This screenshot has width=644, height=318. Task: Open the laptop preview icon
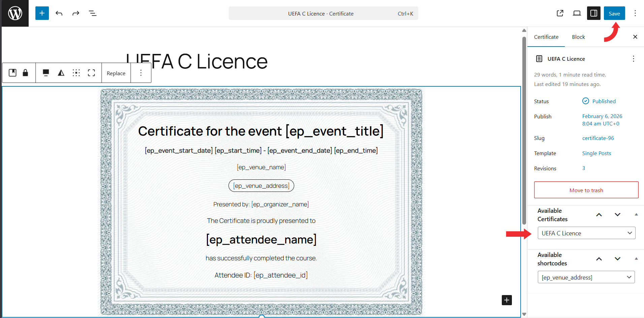tap(577, 13)
